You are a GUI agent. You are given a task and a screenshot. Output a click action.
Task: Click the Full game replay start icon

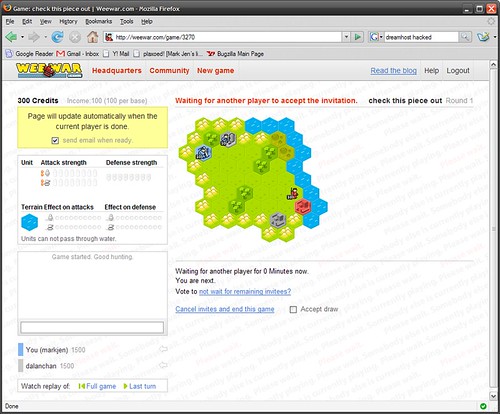click(81, 386)
